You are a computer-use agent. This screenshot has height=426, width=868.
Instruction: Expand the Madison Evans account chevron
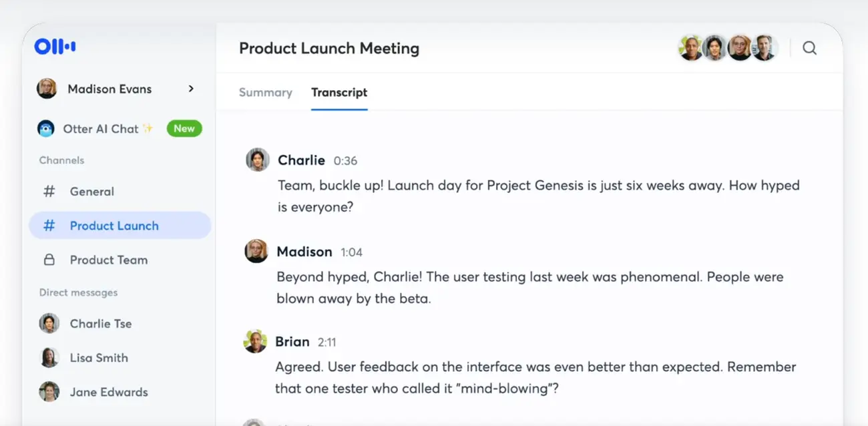click(x=191, y=89)
